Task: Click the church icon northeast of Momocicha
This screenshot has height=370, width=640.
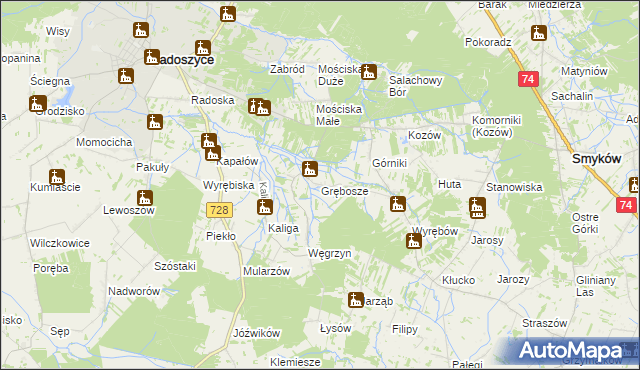Action: (x=155, y=122)
